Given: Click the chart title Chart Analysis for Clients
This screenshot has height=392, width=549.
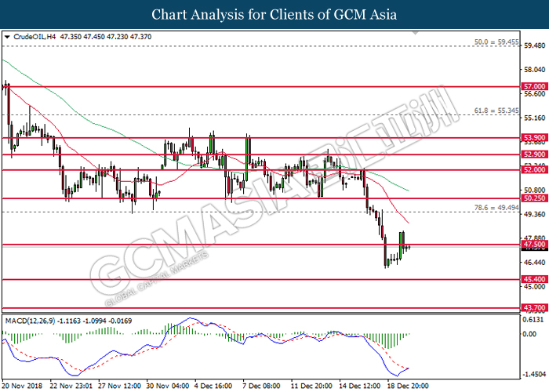Looking at the screenshot, I should [x=274, y=14].
